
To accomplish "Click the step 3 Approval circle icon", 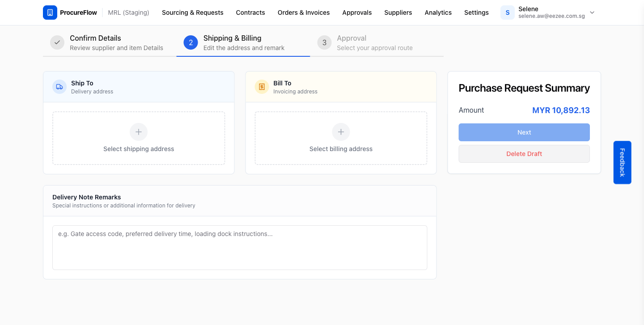I will click(324, 42).
